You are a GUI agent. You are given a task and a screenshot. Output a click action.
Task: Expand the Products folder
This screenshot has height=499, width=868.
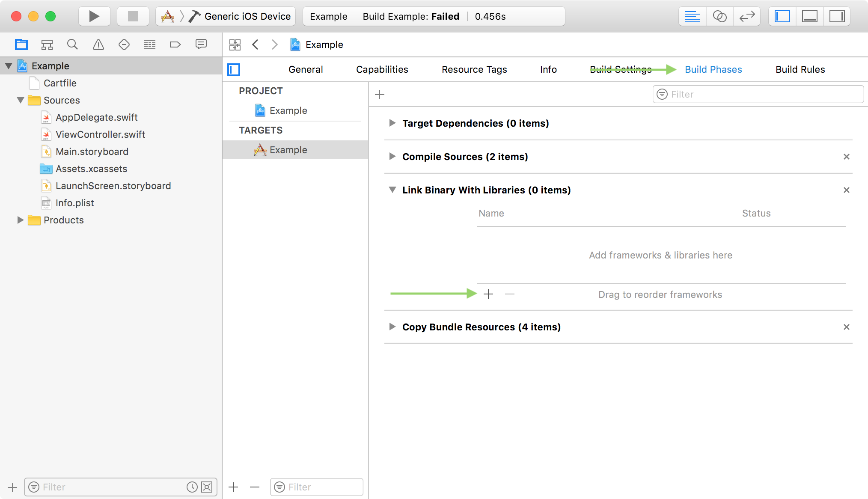tap(20, 220)
